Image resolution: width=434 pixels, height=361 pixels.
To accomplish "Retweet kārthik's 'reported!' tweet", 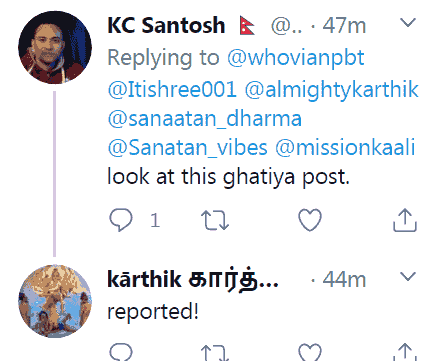I will click(215, 353).
